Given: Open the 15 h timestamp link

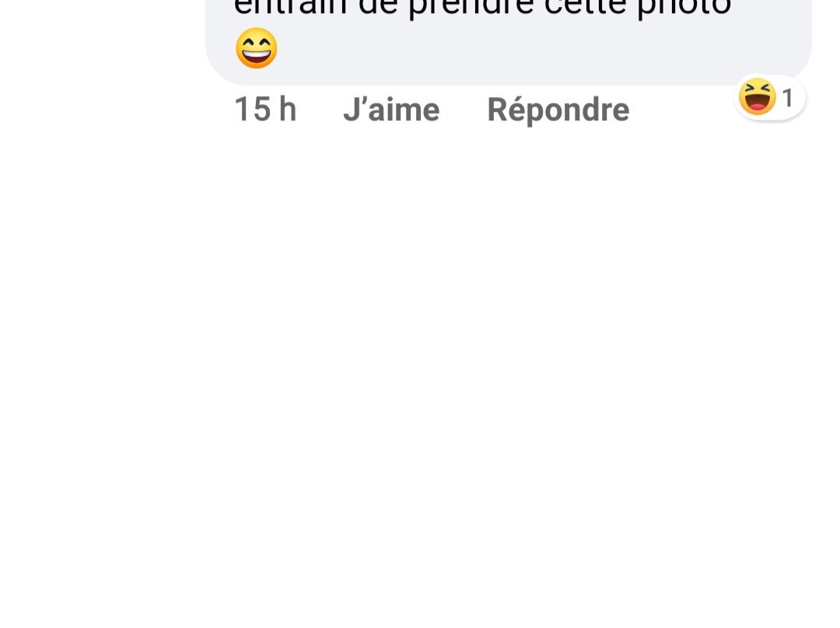Looking at the screenshot, I should (265, 110).
